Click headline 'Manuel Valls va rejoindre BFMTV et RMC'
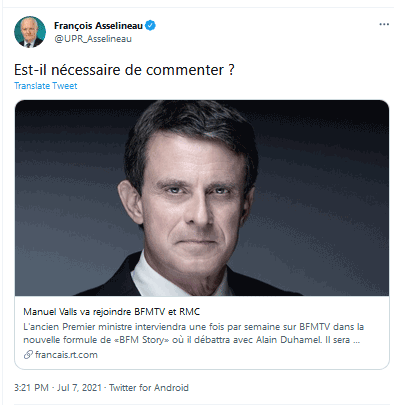394x405 pixels. [x=111, y=312]
